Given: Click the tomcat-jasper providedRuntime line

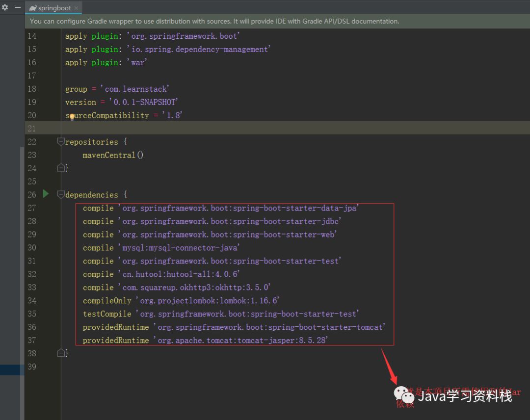Looking at the screenshot, I should 206,340.
